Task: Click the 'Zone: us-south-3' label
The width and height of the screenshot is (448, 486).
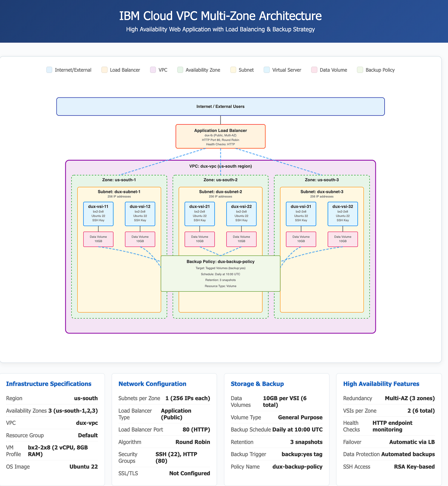Action: click(322, 180)
